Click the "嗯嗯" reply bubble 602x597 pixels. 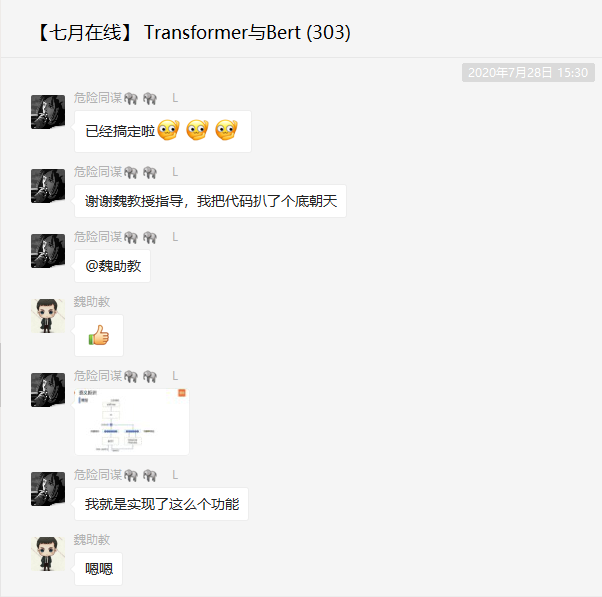pyautogui.click(x=99, y=569)
